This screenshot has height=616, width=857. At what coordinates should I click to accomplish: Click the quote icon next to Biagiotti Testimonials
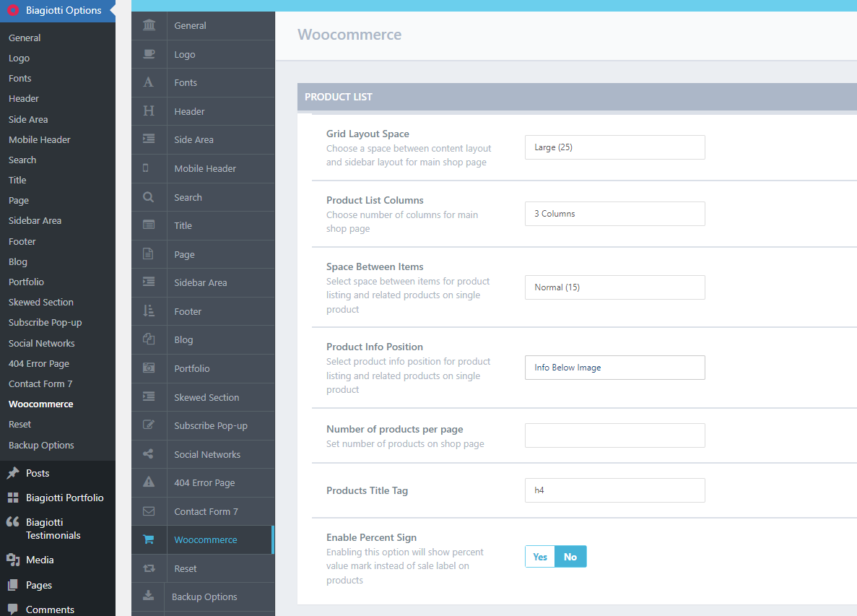tap(13, 522)
